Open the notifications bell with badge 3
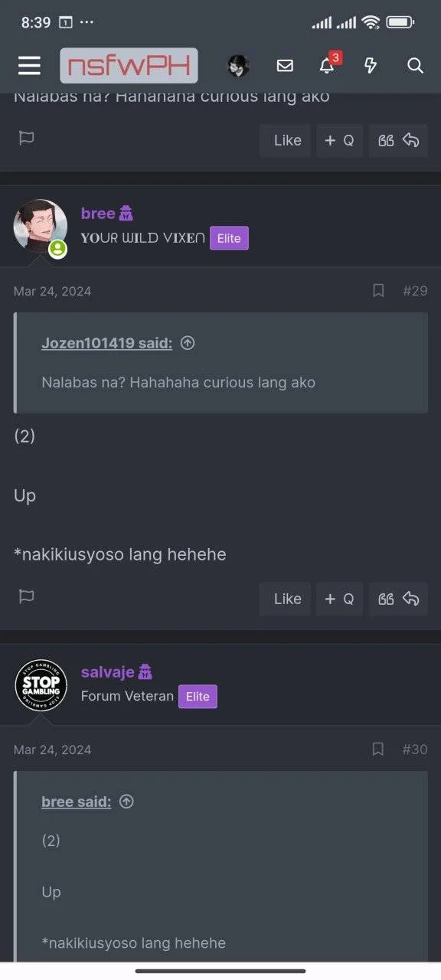 [328, 64]
